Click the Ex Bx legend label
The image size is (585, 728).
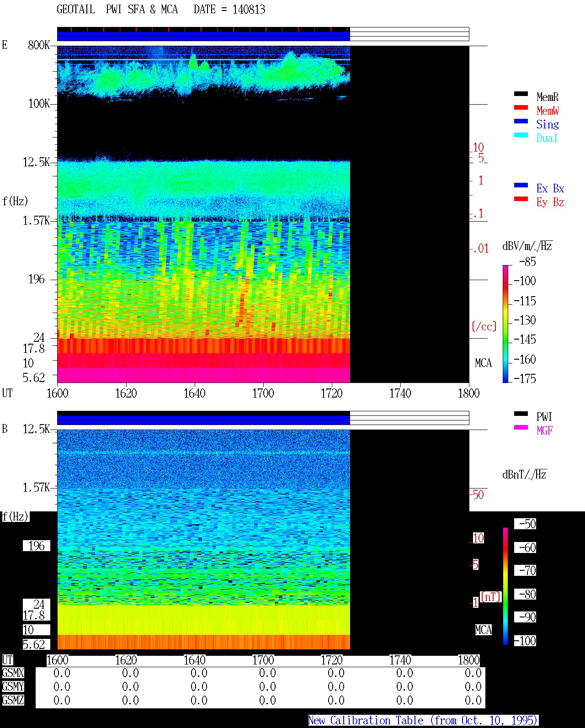click(x=550, y=188)
